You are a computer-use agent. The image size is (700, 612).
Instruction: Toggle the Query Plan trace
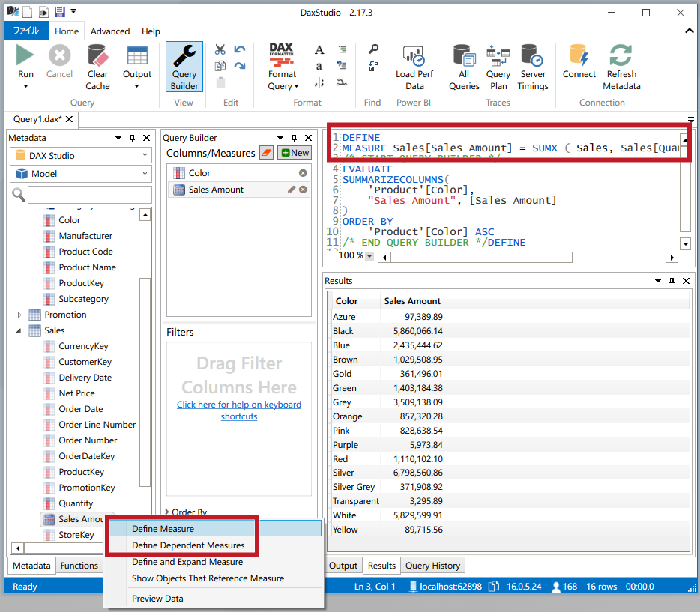498,55
